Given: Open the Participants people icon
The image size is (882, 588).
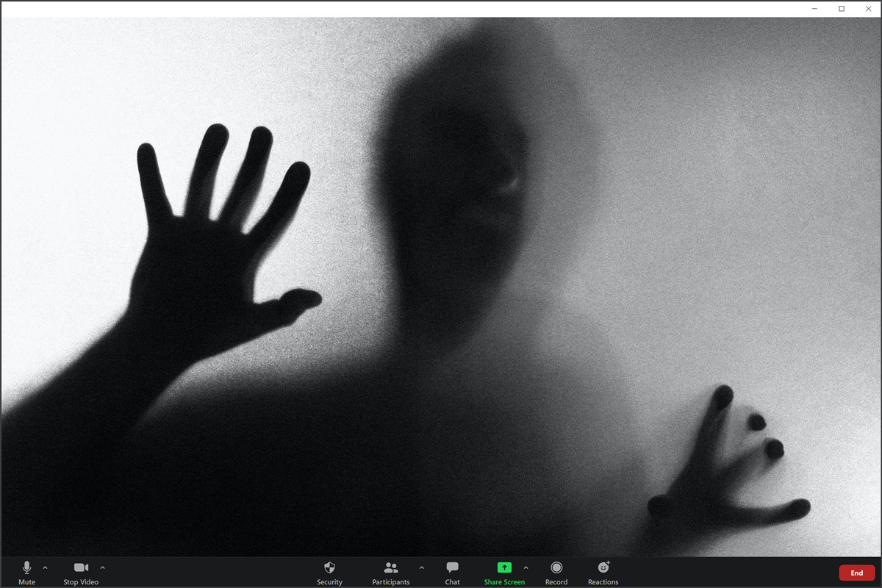Looking at the screenshot, I should (391, 567).
